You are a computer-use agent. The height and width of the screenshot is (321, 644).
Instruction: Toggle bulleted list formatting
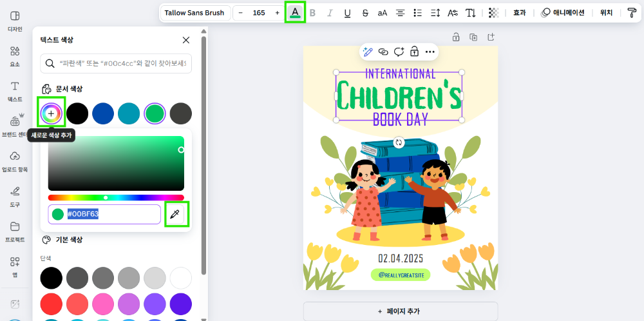[418, 13]
